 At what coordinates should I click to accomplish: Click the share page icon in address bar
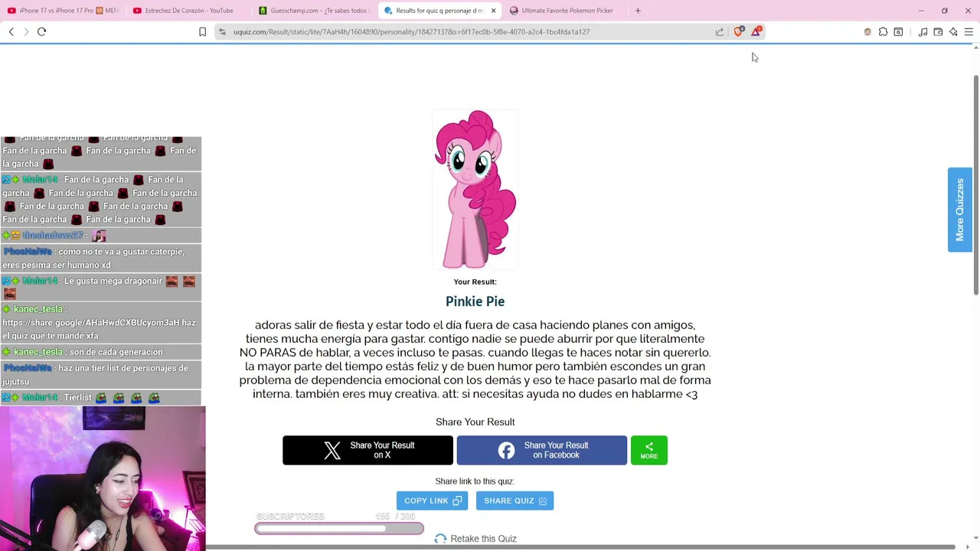pyautogui.click(x=720, y=31)
